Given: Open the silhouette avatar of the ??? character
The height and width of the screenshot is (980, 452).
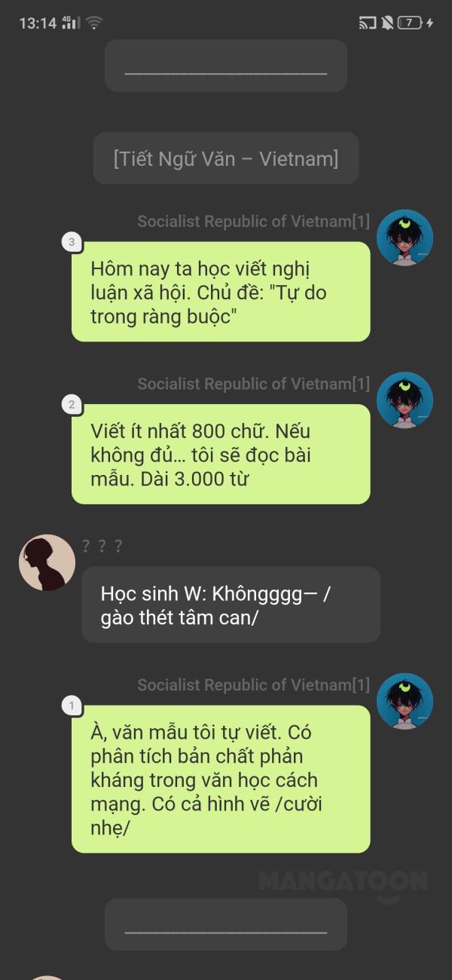Looking at the screenshot, I should 47,562.
